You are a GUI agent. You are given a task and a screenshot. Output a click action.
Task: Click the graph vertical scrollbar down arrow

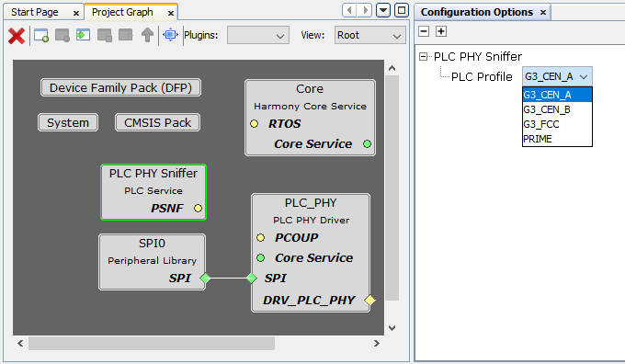point(392,328)
